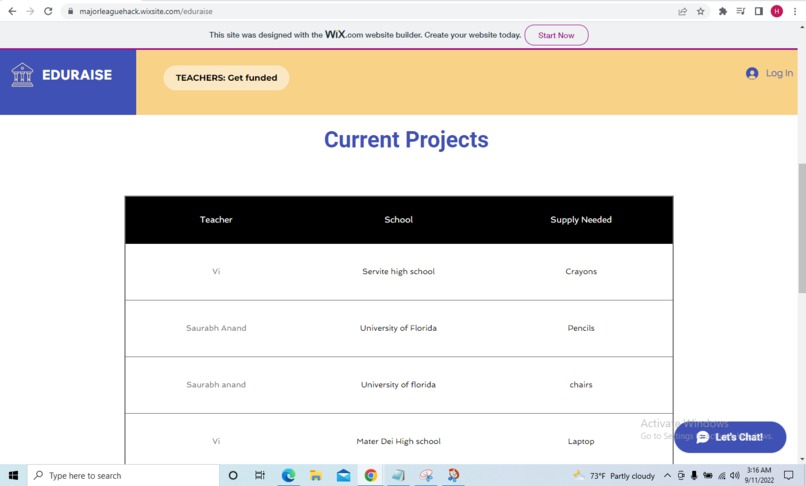Image resolution: width=806 pixels, height=486 pixels.
Task: Select the chairs supply cell
Action: click(581, 385)
